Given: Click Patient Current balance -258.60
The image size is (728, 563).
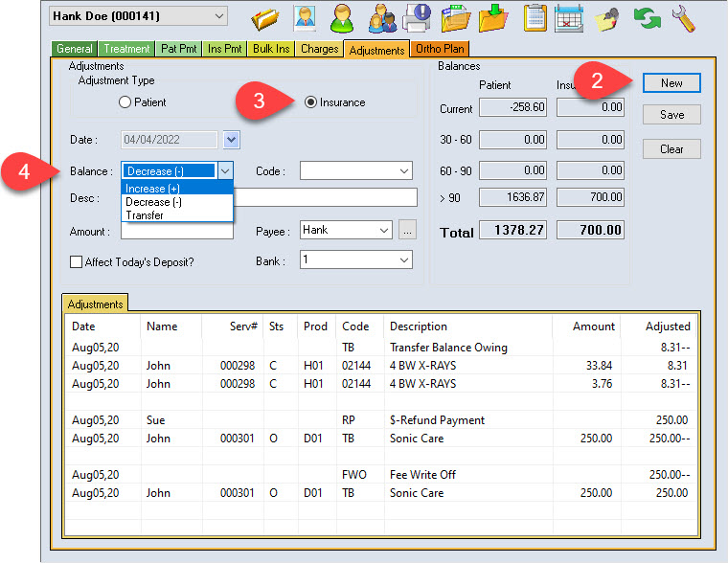Looking at the screenshot, I should point(512,107).
